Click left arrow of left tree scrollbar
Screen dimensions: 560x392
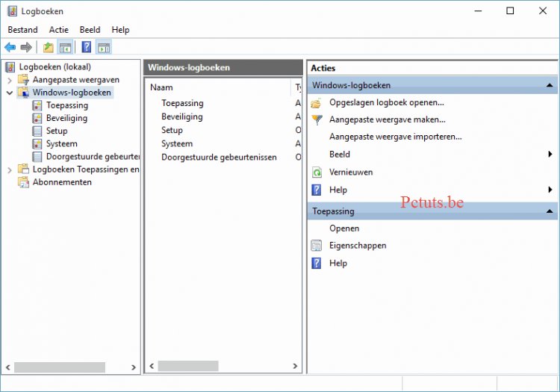click(x=8, y=367)
